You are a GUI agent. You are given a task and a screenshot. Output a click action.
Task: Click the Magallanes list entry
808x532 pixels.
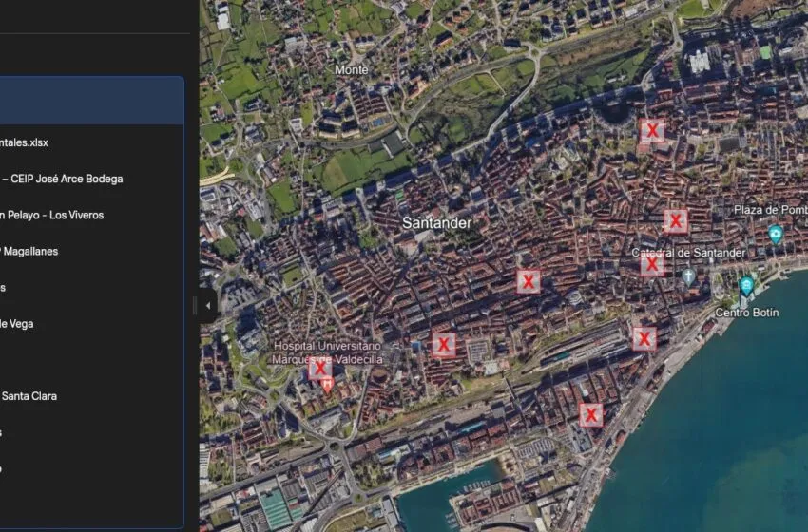pos(29,251)
